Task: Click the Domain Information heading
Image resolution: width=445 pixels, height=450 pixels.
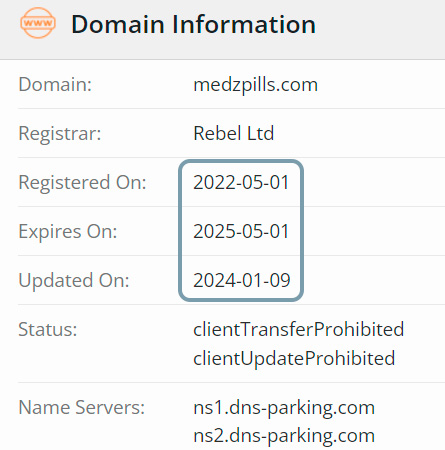Action: [x=193, y=24]
